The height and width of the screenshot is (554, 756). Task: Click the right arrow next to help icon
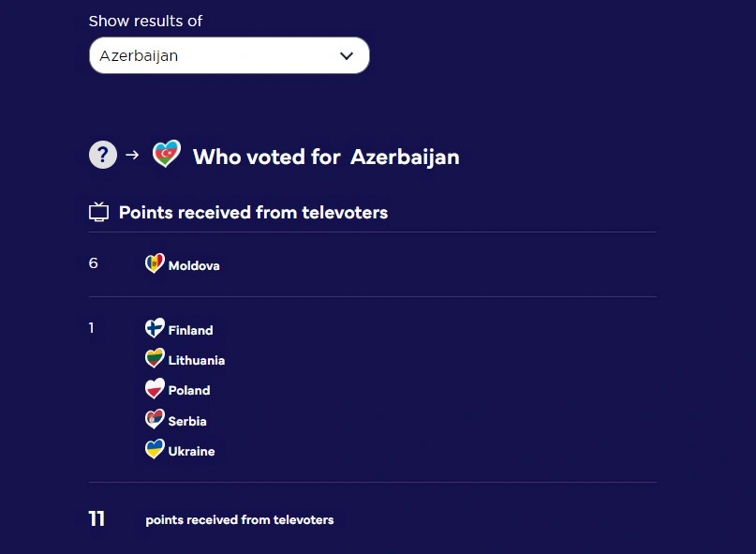[x=132, y=155]
